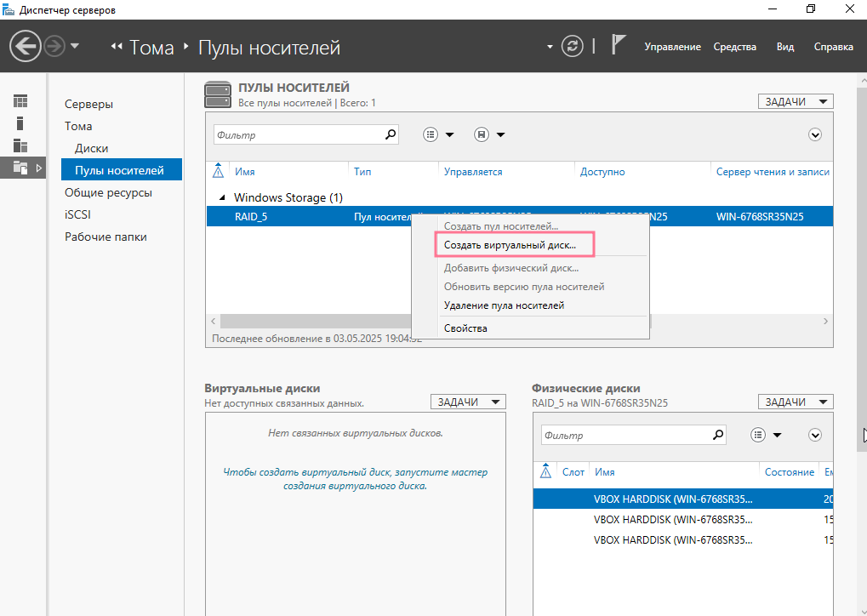
Task: Click the refresh icon in header
Action: coord(573,46)
